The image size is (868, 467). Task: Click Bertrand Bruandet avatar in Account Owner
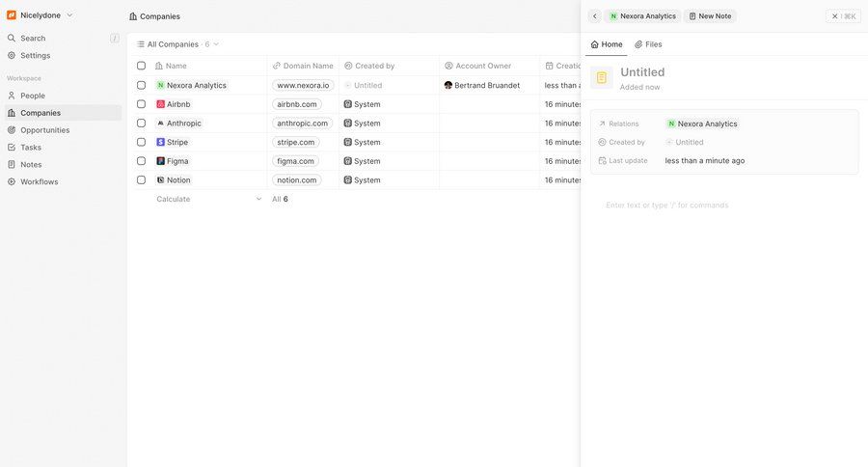point(448,85)
